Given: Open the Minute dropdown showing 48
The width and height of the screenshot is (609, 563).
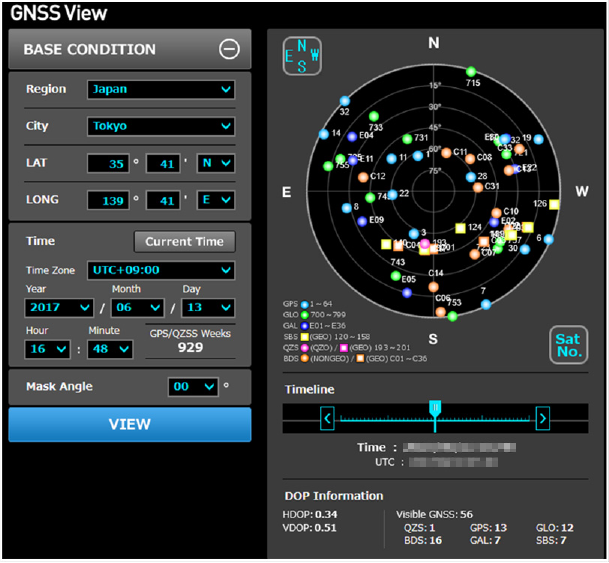Looking at the screenshot, I should [x=110, y=349].
